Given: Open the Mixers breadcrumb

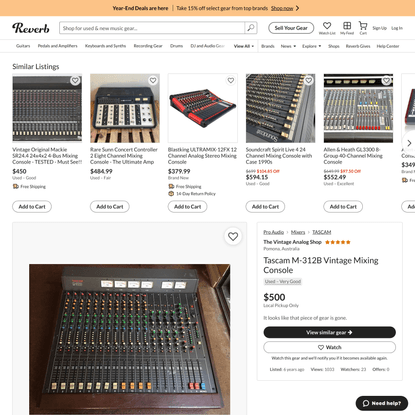Looking at the screenshot, I should pyautogui.click(x=298, y=232).
